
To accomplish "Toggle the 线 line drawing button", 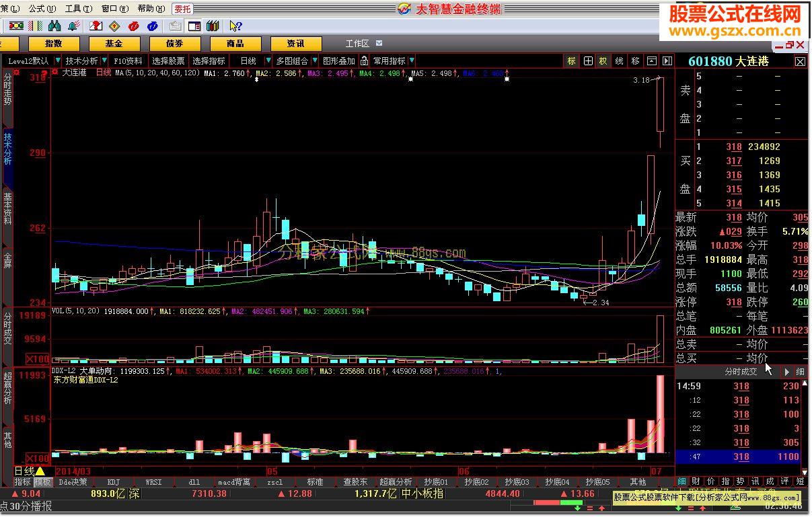I will (620, 61).
